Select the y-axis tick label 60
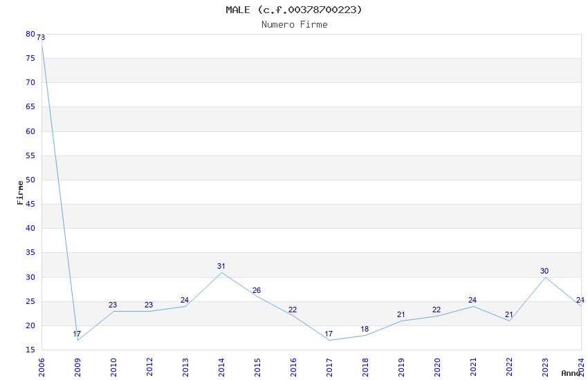588x380 pixels. (30, 131)
